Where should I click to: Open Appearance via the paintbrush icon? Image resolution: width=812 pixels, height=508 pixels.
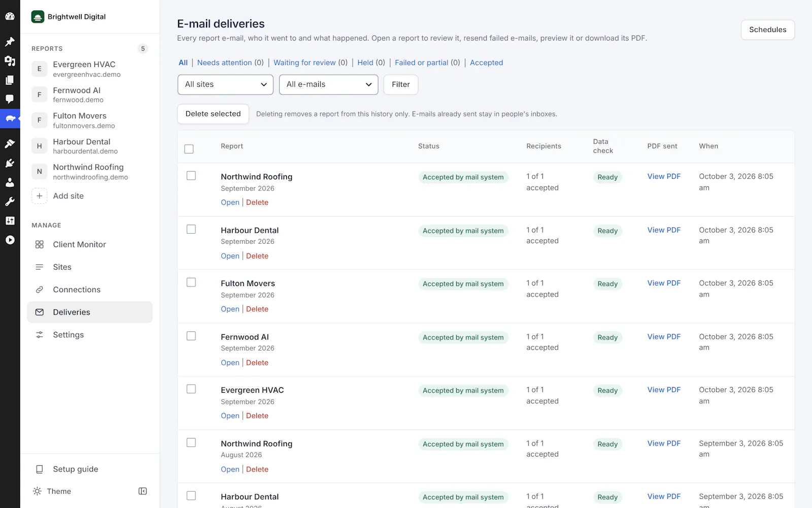(10, 144)
